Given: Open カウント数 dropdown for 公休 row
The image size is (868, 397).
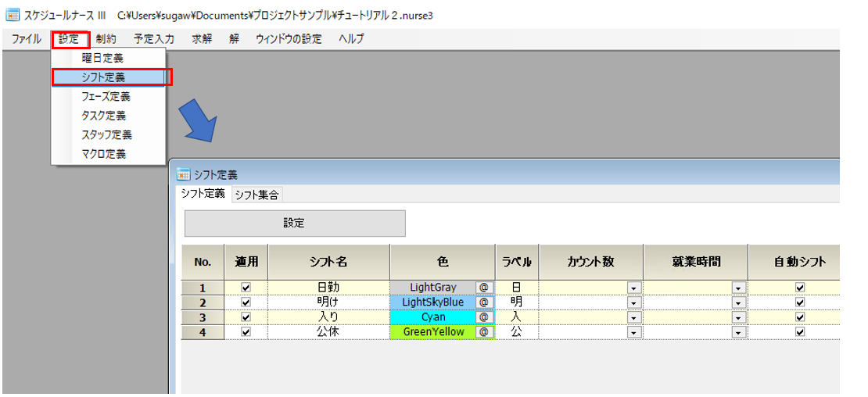Looking at the screenshot, I should (634, 332).
